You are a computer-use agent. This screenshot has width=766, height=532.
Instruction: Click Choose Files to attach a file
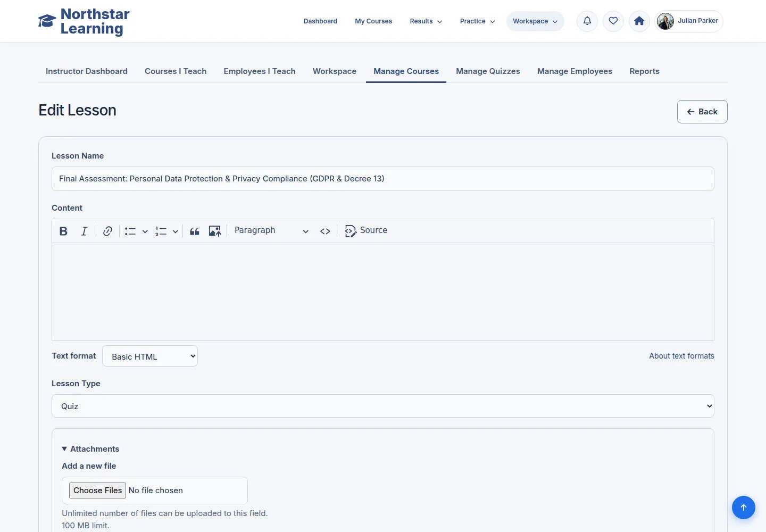[97, 491]
